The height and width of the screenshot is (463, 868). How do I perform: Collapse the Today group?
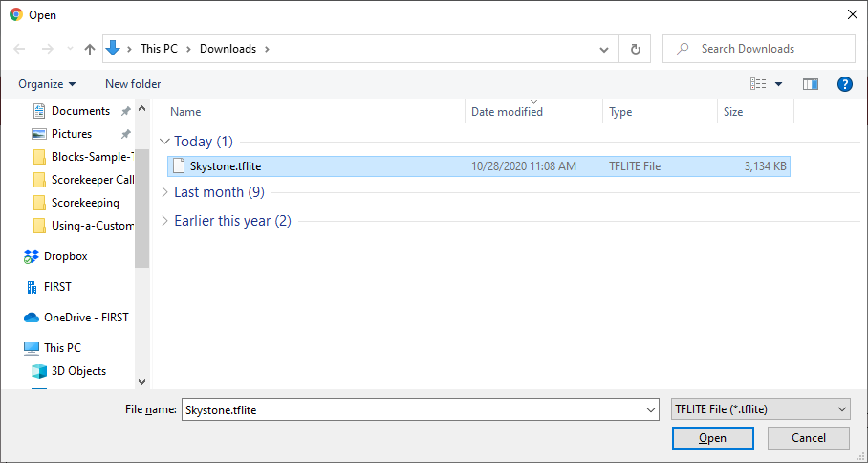click(x=165, y=142)
